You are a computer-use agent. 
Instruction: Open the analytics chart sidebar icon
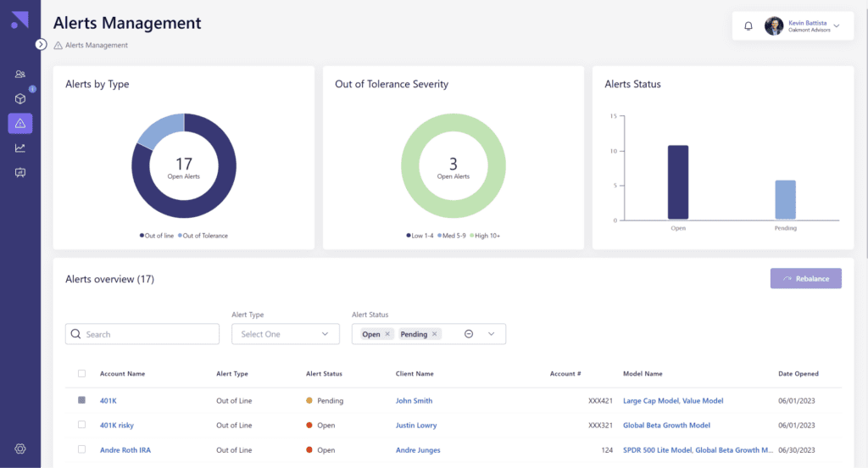[x=20, y=148]
